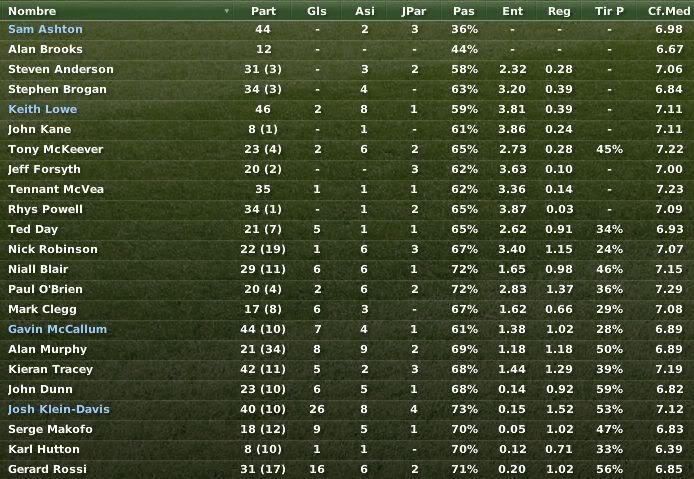Sort by the Tir P column header
The width and height of the screenshot is (694, 479).
pos(609,11)
